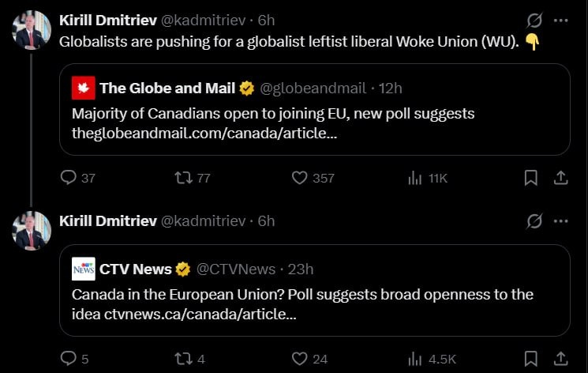Open Grok icon on second tweet
This screenshot has width=588, height=373.
pyautogui.click(x=534, y=221)
